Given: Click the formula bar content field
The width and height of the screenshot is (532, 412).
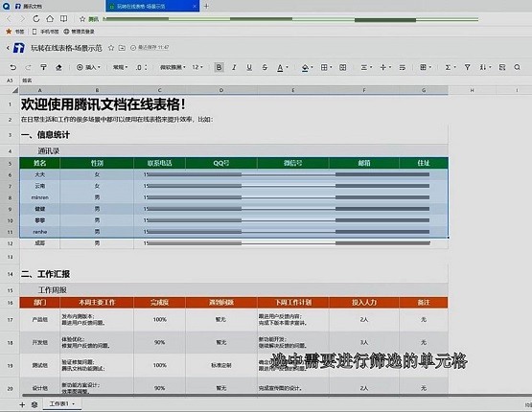Looking at the screenshot, I should [x=275, y=80].
